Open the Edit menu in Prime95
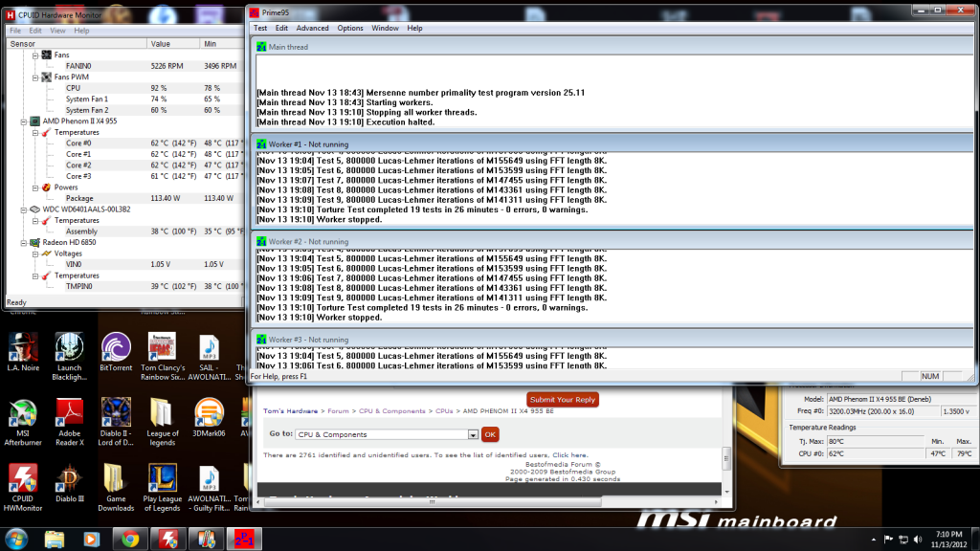This screenshot has height=551, width=980. coord(281,28)
